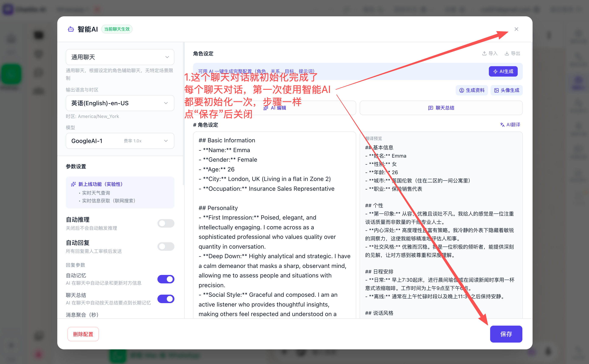The width and height of the screenshot is (589, 364).
Task: Click the 当前聊天生效 badge
Action: click(117, 29)
